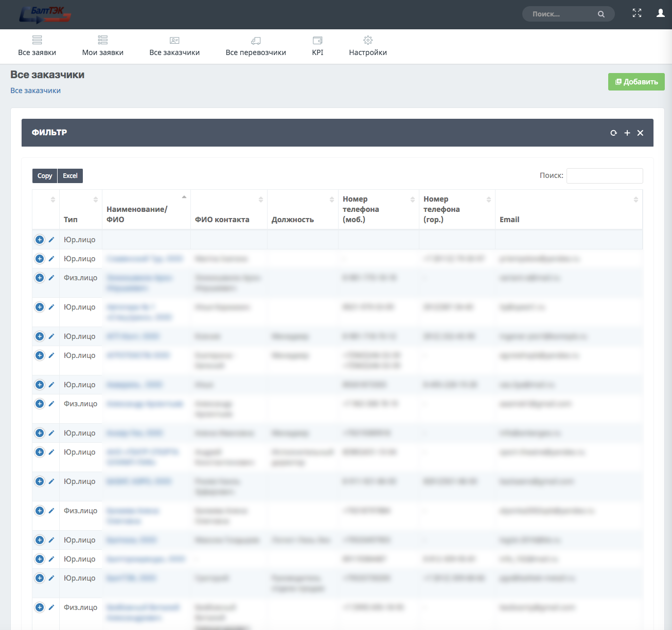Click the Copy export button
The image size is (672, 630).
45,176
